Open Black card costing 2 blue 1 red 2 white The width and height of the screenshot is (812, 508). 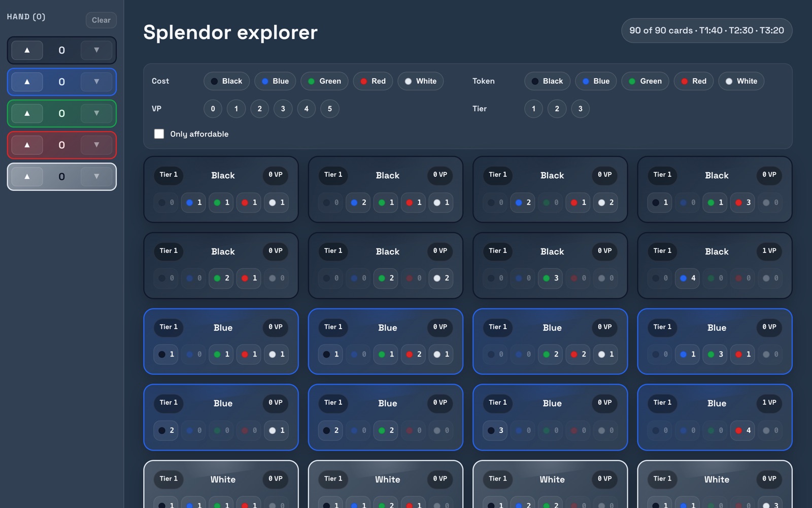[x=550, y=189]
